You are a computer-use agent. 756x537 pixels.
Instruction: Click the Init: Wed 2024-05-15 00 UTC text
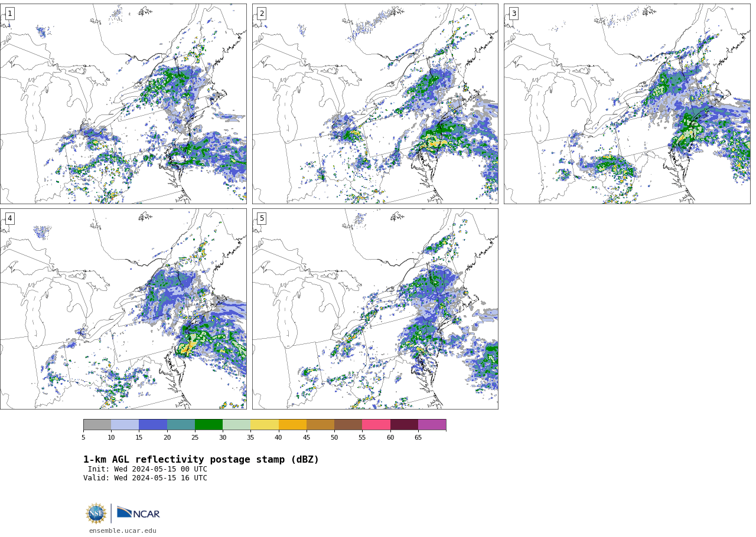[x=148, y=469]
